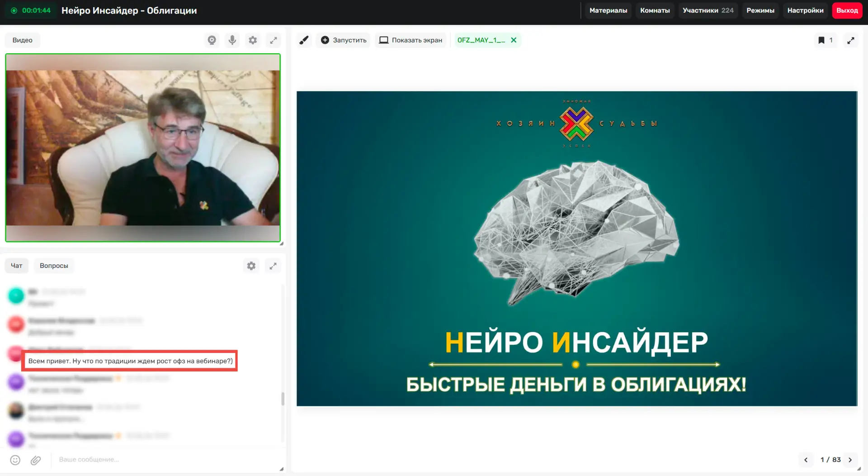This screenshot has height=476, width=868.
Task: Click the Видео panel label
Action: (23, 40)
